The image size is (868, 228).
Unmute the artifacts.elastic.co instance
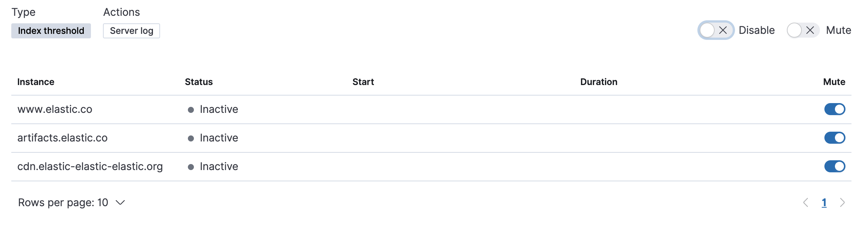pos(835,138)
